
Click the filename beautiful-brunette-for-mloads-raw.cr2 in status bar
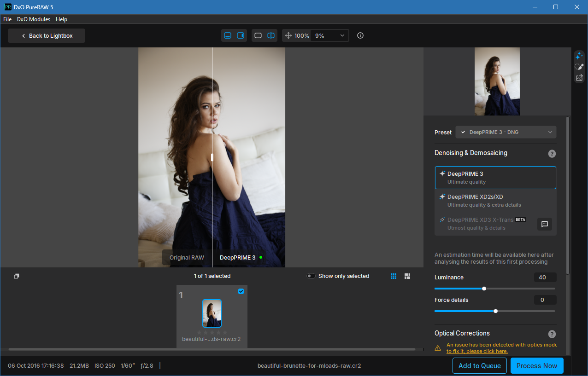click(x=309, y=366)
